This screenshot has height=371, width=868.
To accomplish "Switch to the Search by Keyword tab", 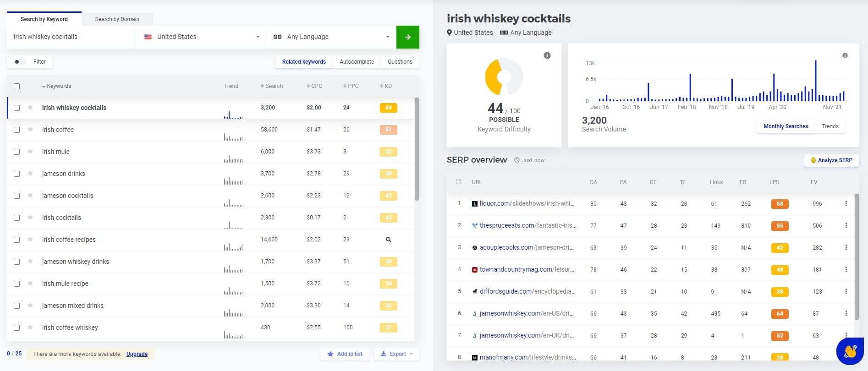I will [x=44, y=19].
